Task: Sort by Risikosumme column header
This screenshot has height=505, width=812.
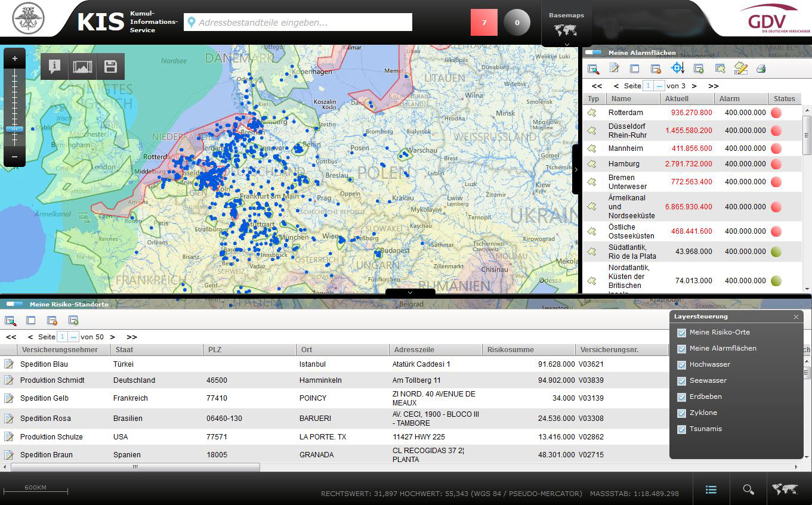Action: click(528, 349)
